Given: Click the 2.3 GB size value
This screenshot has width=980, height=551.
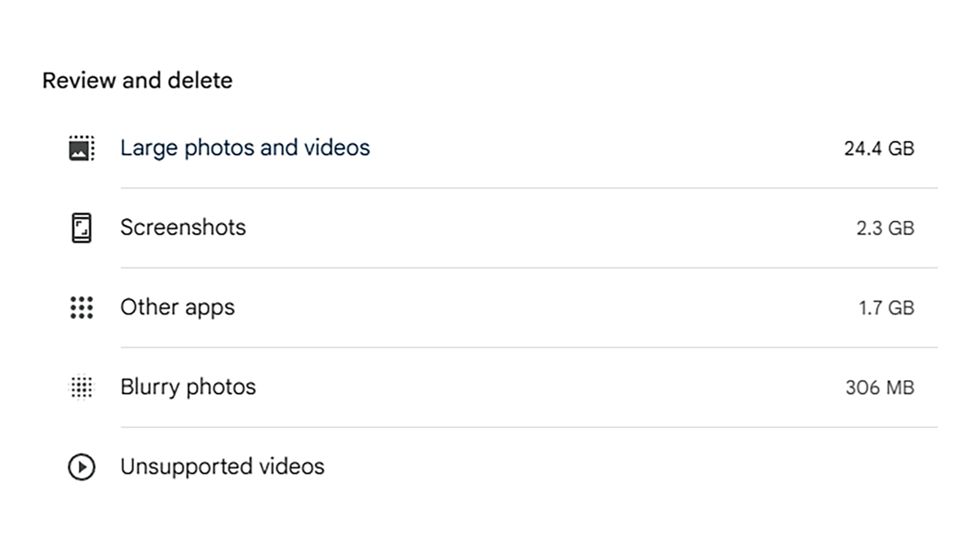Looking at the screenshot, I should [x=885, y=227].
